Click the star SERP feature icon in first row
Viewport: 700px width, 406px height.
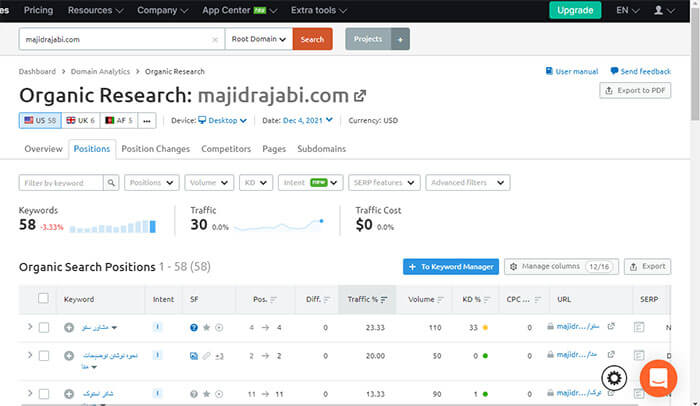click(x=206, y=327)
